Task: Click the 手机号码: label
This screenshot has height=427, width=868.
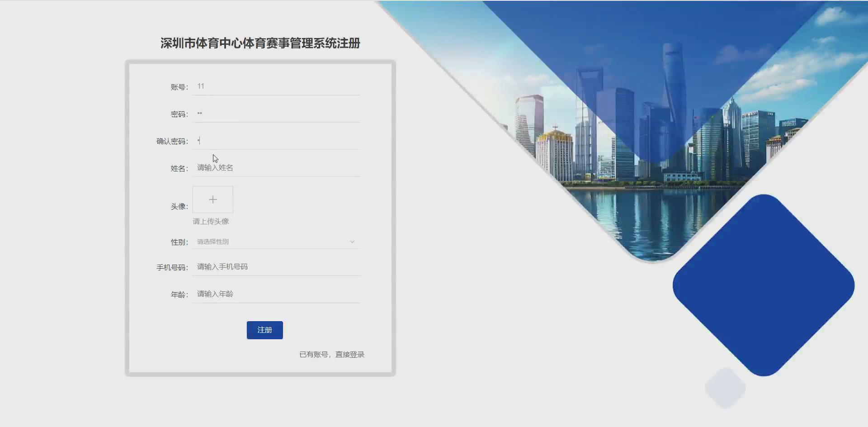Action: click(172, 268)
